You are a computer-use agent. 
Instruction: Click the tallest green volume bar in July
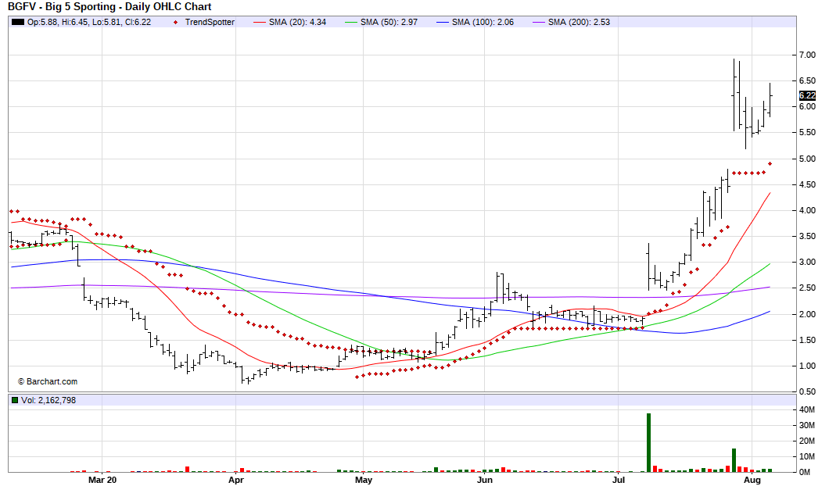click(x=648, y=443)
